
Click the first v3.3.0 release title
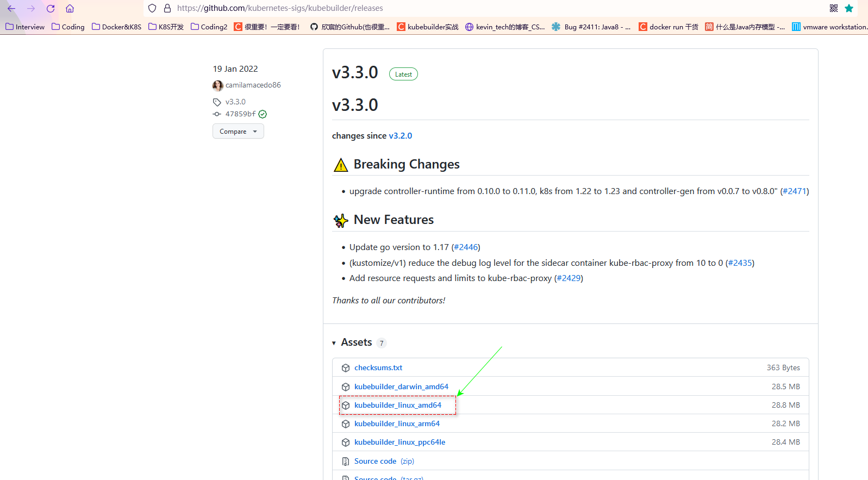(x=355, y=72)
